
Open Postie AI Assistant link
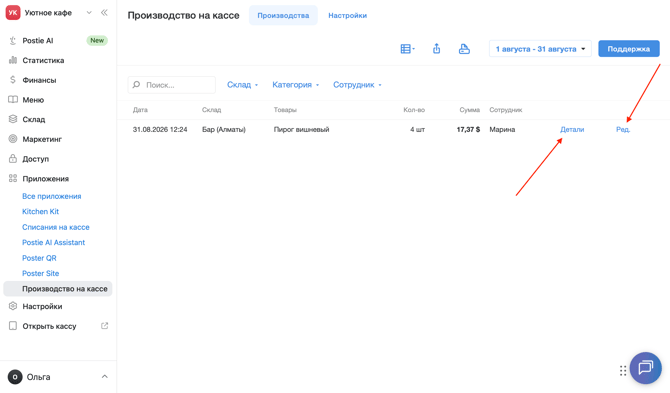53,242
